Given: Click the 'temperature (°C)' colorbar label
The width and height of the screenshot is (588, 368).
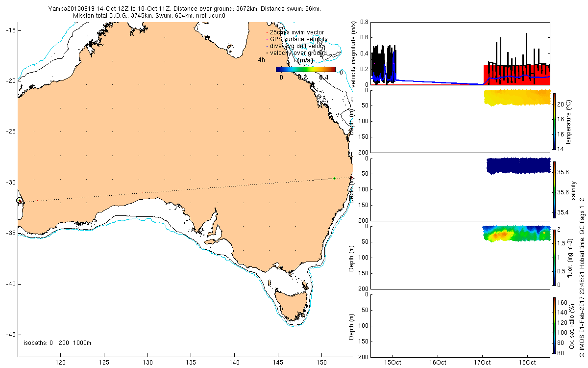Looking at the screenshot, I should [x=568, y=122].
